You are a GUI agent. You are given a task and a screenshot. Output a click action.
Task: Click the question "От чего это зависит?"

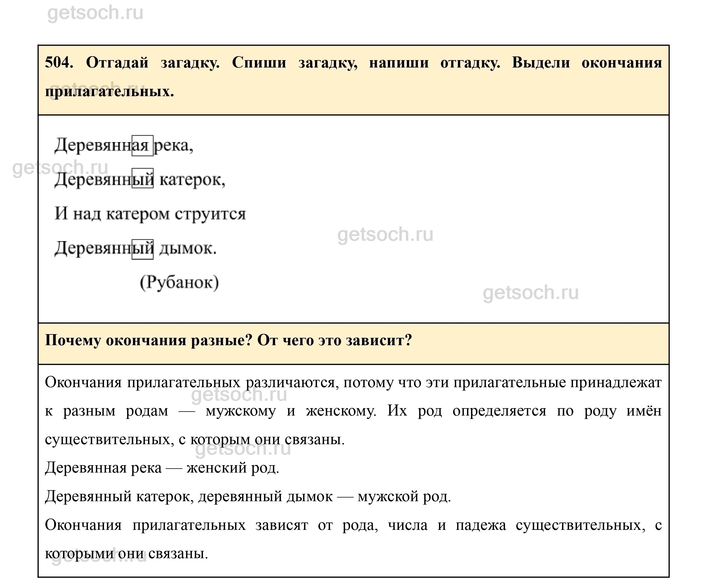tap(334, 340)
